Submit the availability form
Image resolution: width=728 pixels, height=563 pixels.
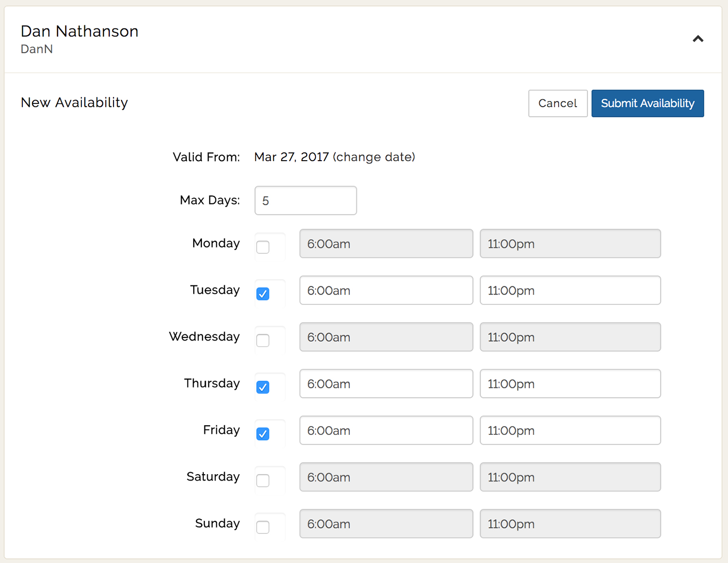(647, 103)
